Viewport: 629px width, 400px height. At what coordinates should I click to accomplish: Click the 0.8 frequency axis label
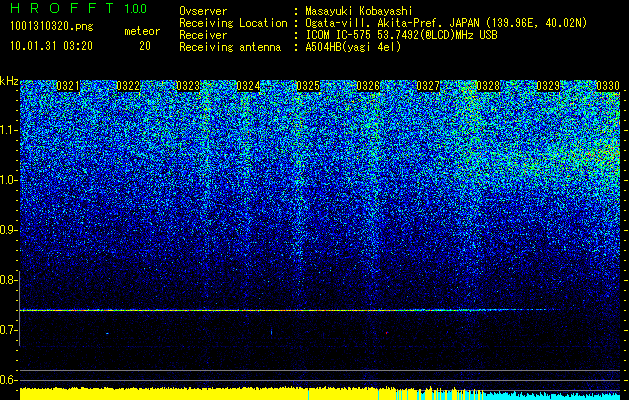click(8, 280)
